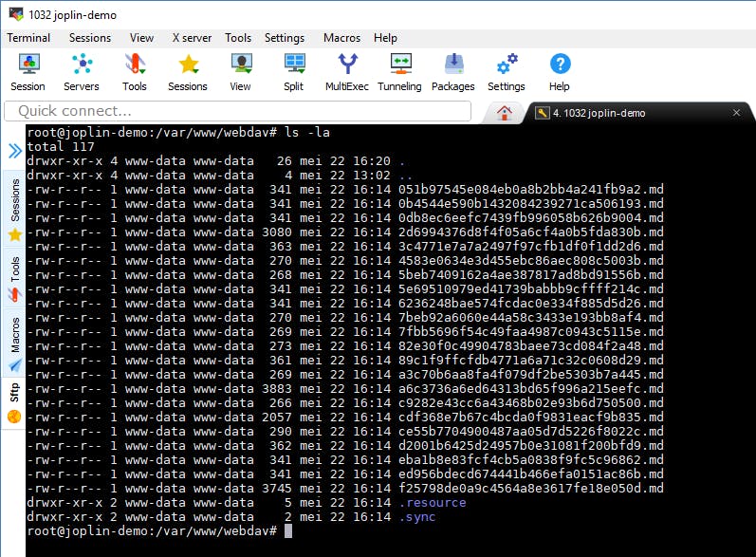Image resolution: width=756 pixels, height=557 pixels.
Task: Open the X server menu
Action: point(192,38)
